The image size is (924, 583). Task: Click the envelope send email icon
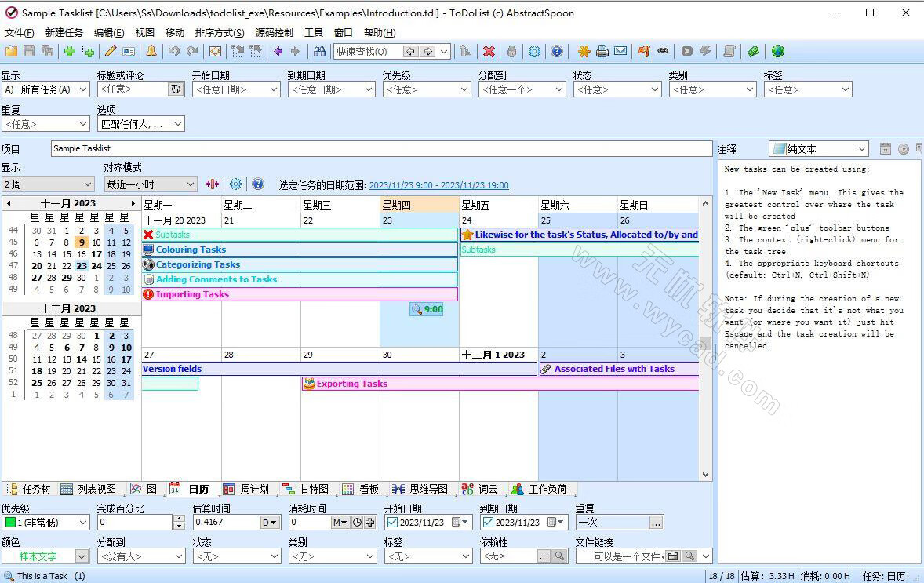[x=620, y=52]
